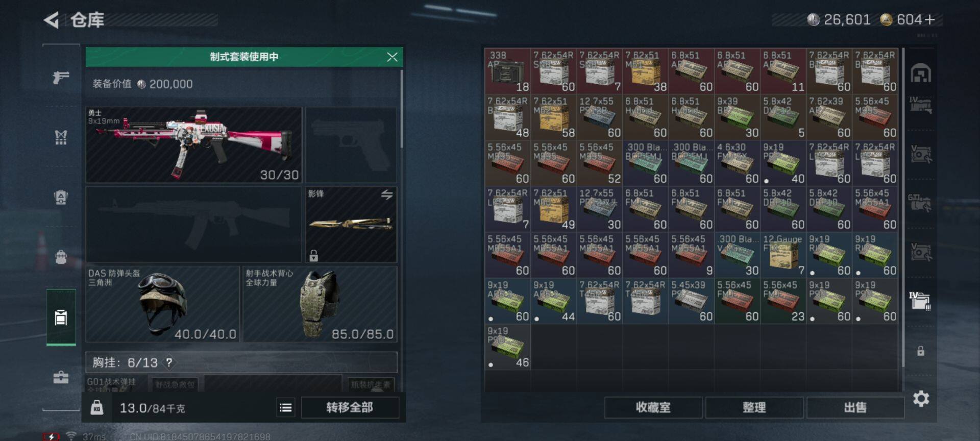
Task: Open the weapons category pistol icon
Action: pos(61,78)
